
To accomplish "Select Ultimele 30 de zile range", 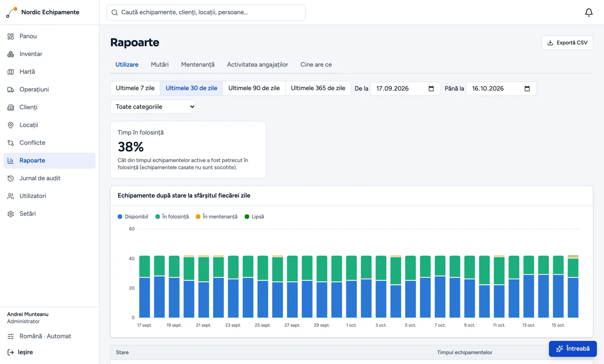I will (x=191, y=88).
